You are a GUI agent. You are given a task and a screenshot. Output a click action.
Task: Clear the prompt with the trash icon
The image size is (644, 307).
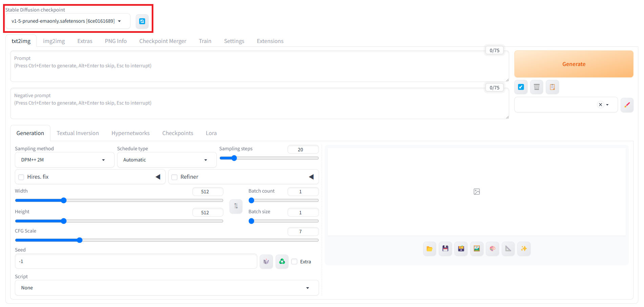coord(536,87)
